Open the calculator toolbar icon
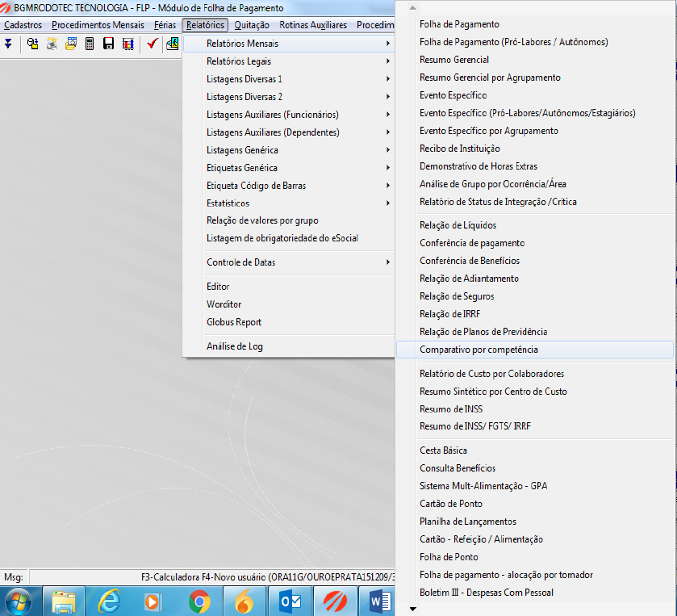The height and width of the screenshot is (616, 677). (90, 44)
